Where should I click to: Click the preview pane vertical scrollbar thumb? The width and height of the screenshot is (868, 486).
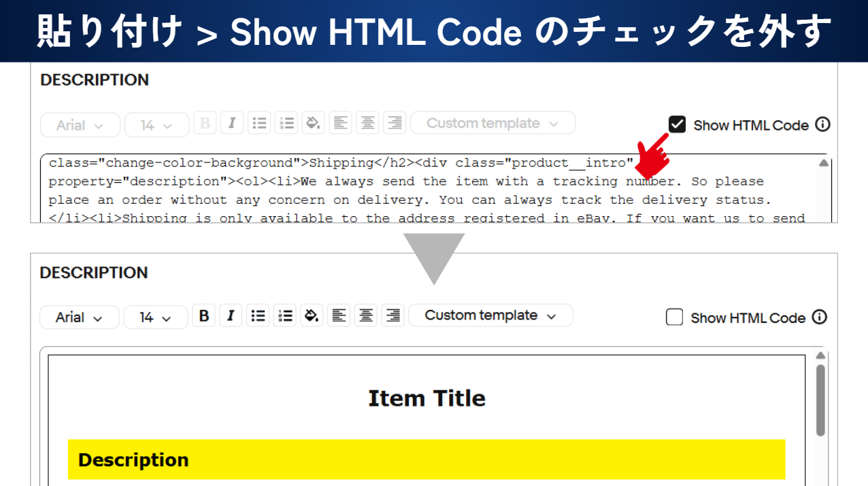point(820,400)
